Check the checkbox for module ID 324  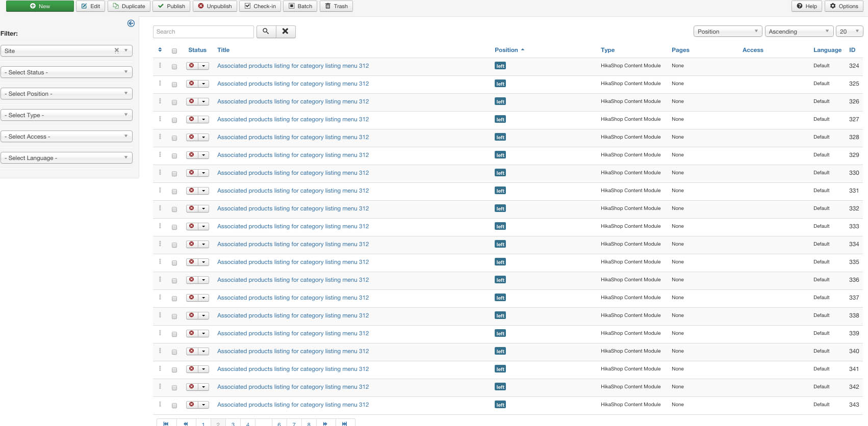point(174,67)
